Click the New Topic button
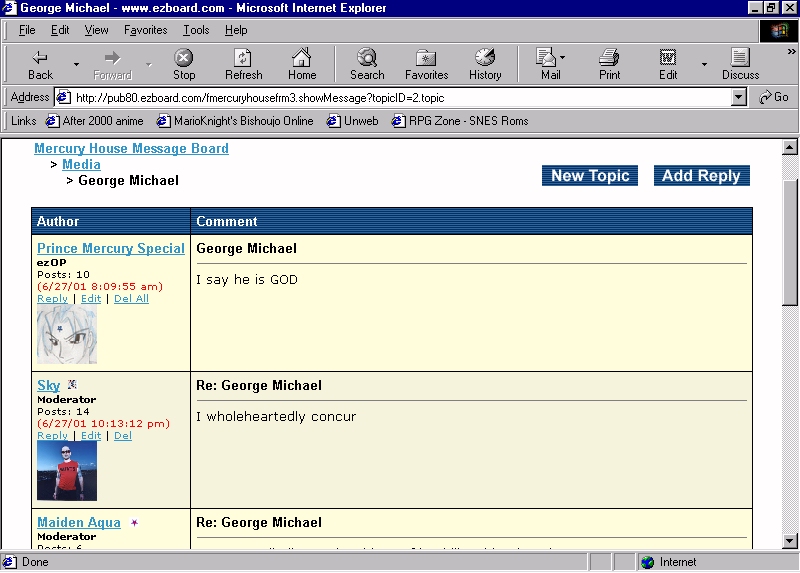The height and width of the screenshot is (573, 800). coord(590,176)
